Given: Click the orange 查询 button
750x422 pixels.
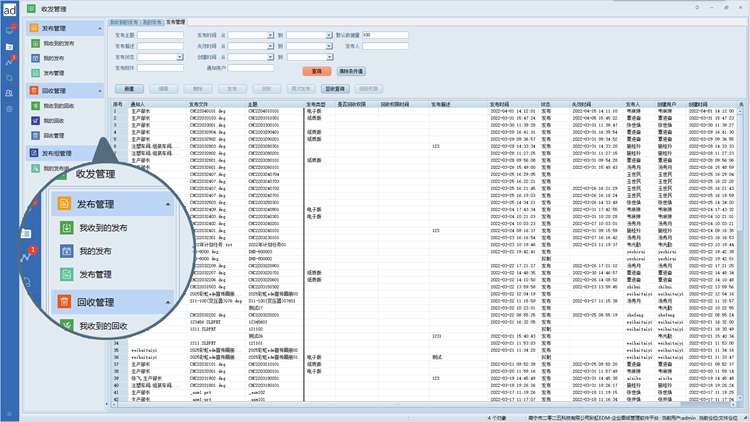Looking at the screenshot, I should [x=316, y=72].
